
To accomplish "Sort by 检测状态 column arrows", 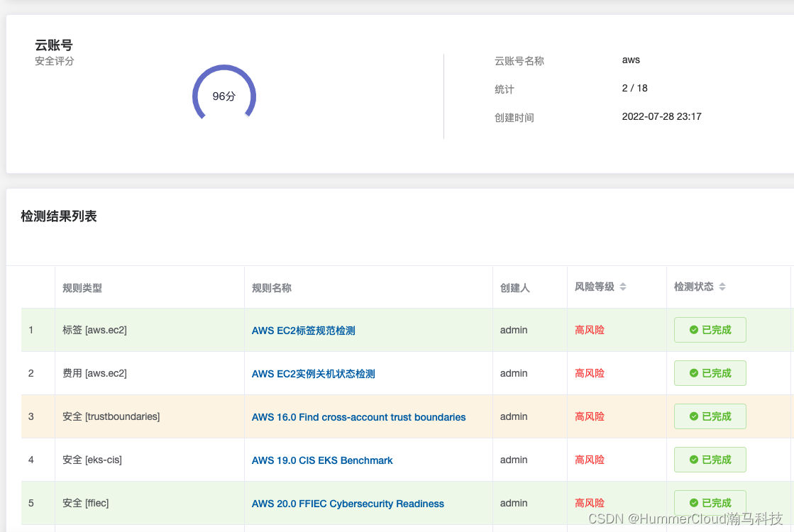I will [722, 287].
